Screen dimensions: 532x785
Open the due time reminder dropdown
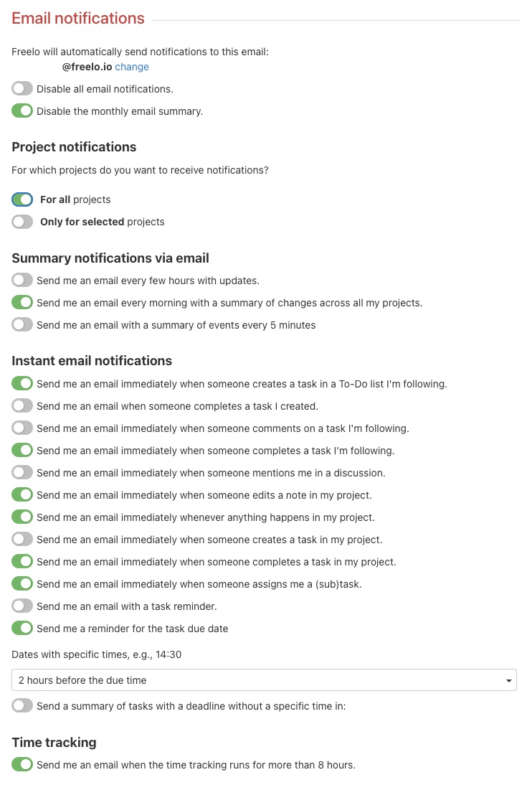coord(264,680)
